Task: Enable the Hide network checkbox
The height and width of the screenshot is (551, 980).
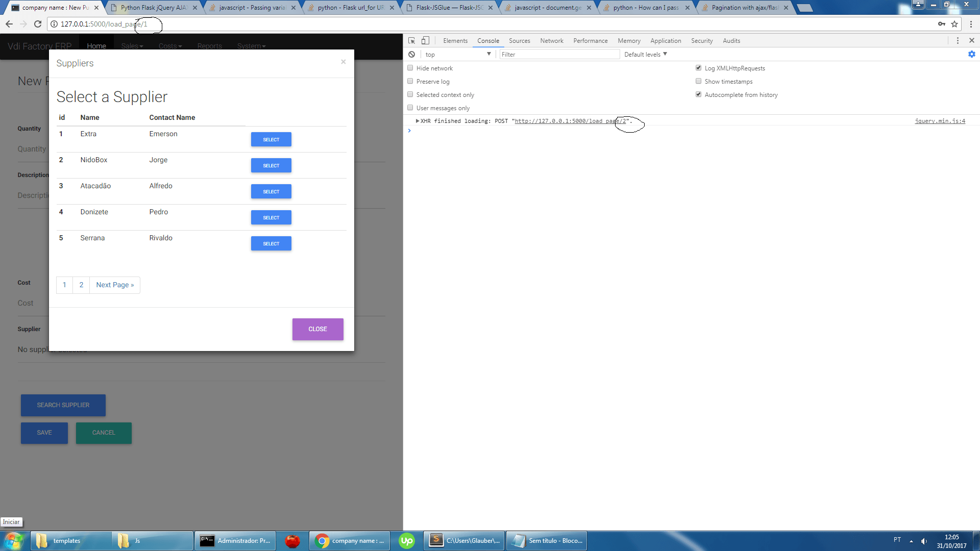Action: coord(410,68)
